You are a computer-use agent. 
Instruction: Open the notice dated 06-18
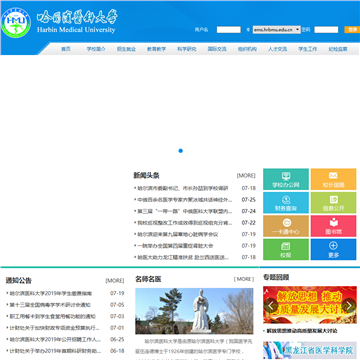pos(55,351)
